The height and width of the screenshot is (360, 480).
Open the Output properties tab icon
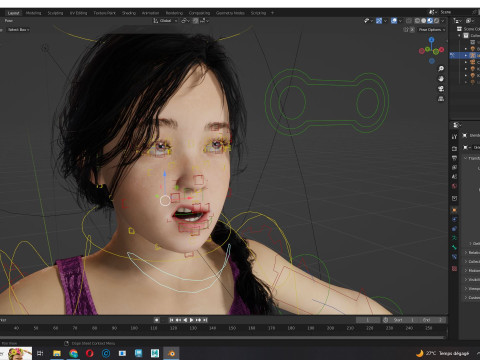pyautogui.click(x=454, y=158)
